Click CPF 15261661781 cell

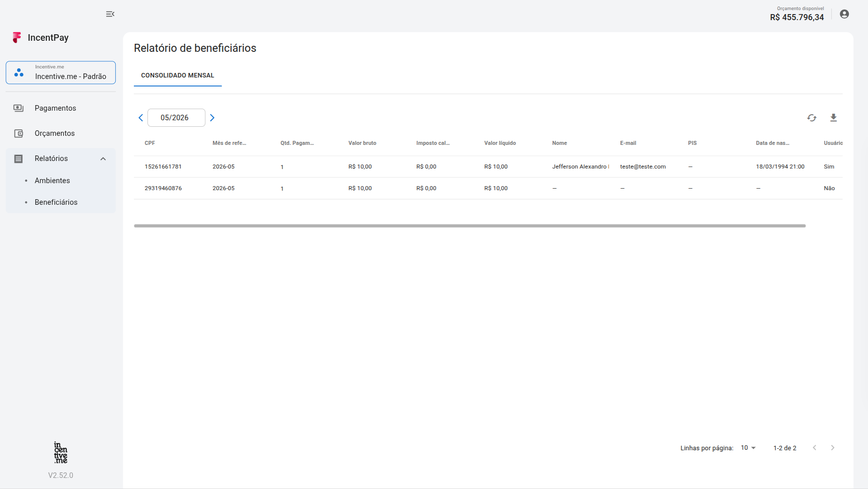(x=163, y=167)
